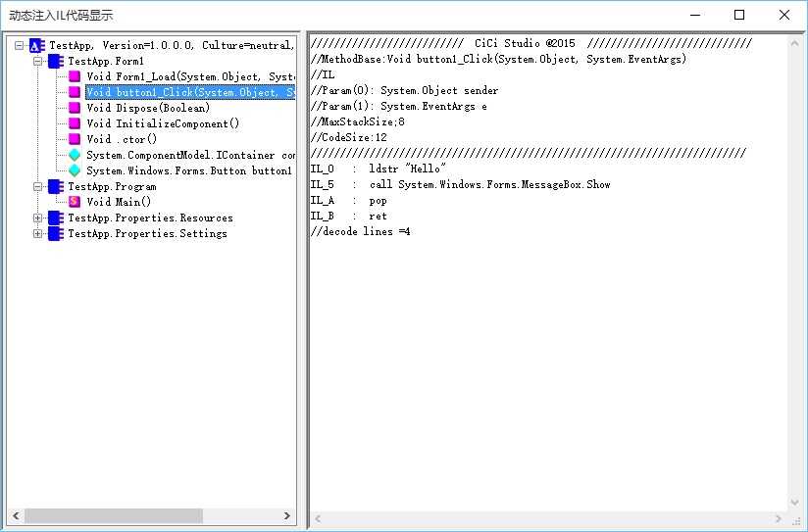Screen dimensions: 808x532
Task: Select Void Dispose(Boolean) method
Action: click(x=148, y=108)
